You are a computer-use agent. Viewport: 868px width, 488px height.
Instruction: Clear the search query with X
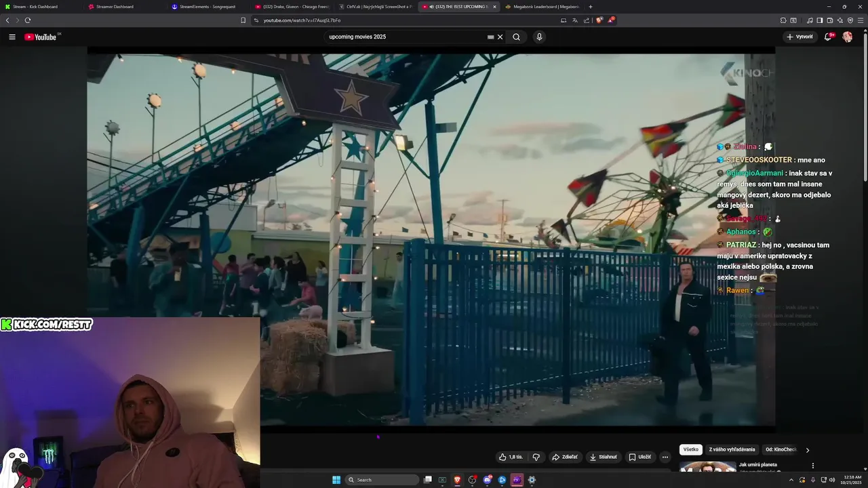tap(500, 37)
